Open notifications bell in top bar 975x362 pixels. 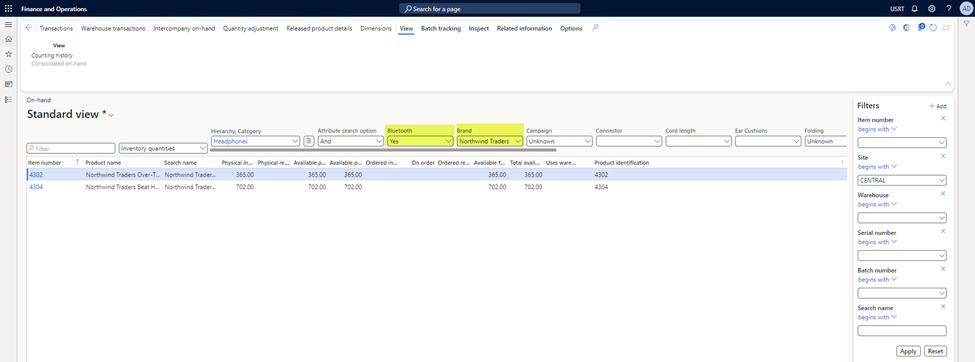[x=914, y=9]
